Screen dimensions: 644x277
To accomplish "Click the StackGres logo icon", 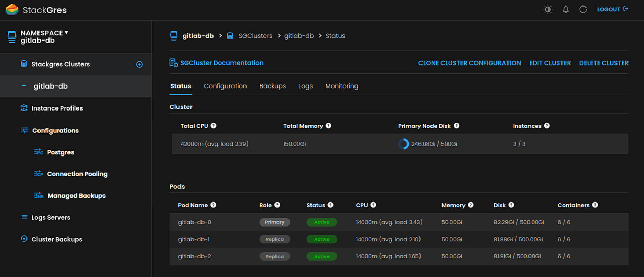I will [12, 10].
